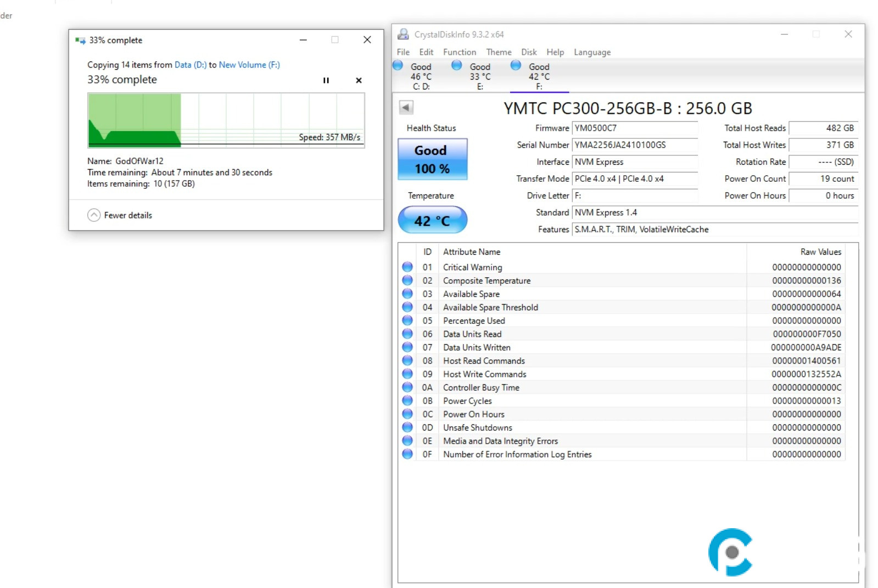Click the Good 100 % health status button
Viewport: 878px width, 588px height.
tap(432, 159)
